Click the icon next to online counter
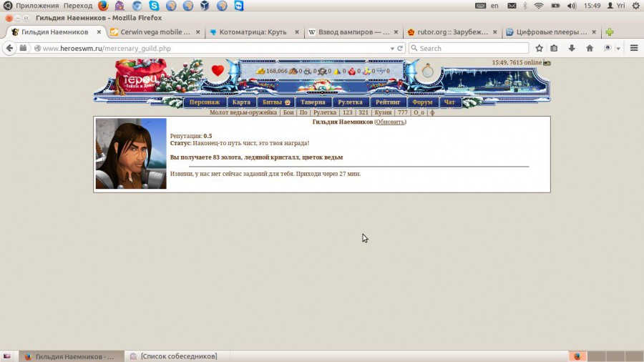The width and height of the screenshot is (644, 362). click(547, 63)
